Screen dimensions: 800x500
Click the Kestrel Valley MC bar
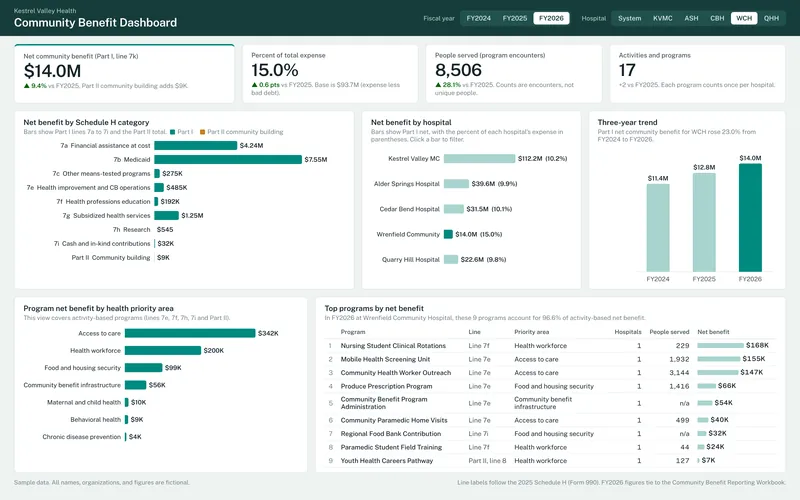tap(479, 159)
